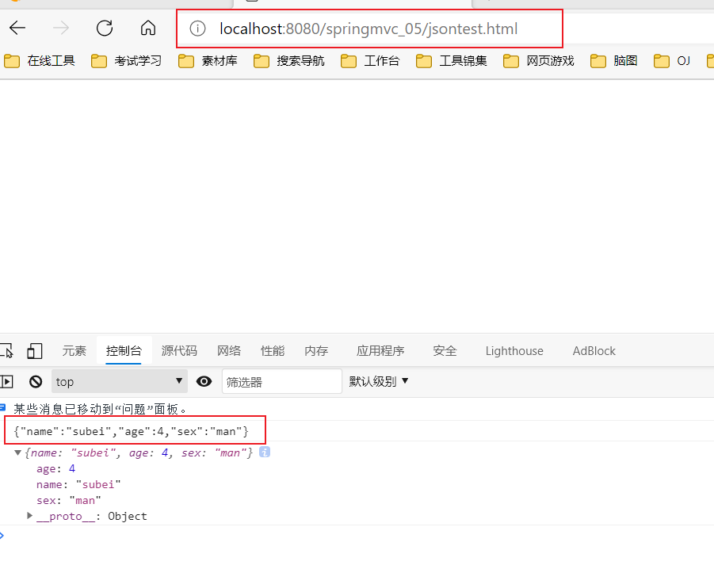
Task: Open the top context dropdown
Action: 119,382
